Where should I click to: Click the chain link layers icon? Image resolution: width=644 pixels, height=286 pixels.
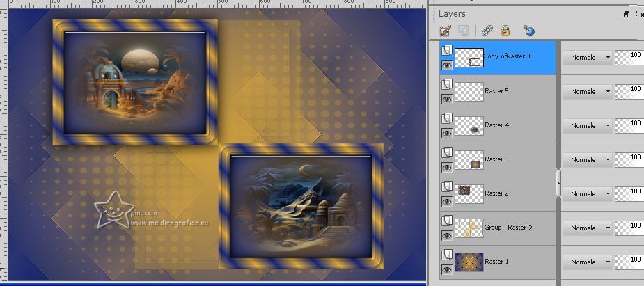[x=487, y=31]
